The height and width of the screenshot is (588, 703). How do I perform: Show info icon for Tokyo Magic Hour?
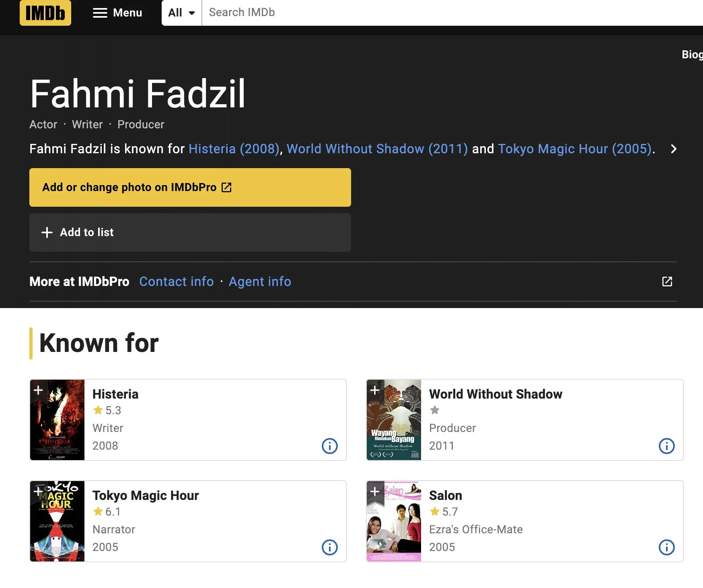click(x=330, y=547)
